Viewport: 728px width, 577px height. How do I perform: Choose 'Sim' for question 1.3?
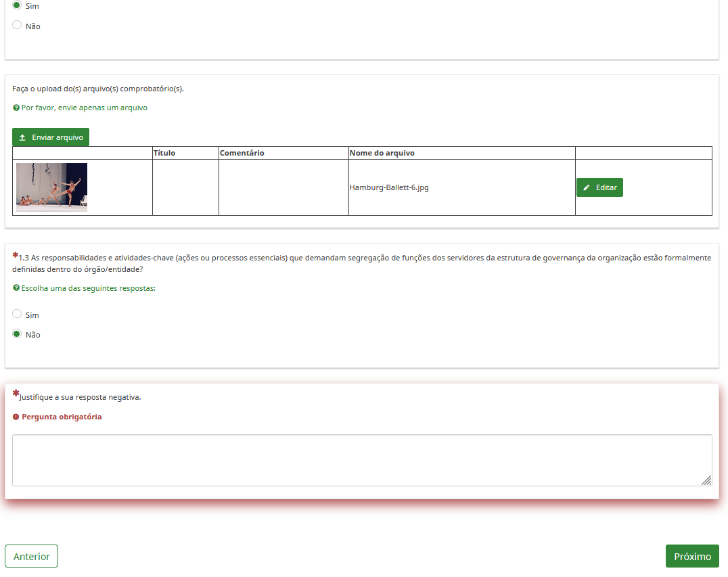pyautogui.click(x=17, y=314)
